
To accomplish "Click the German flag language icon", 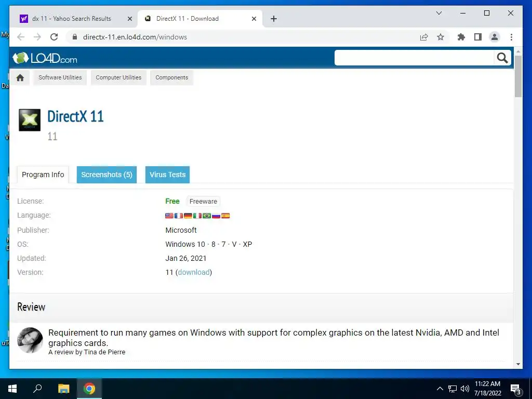I will pos(188,216).
